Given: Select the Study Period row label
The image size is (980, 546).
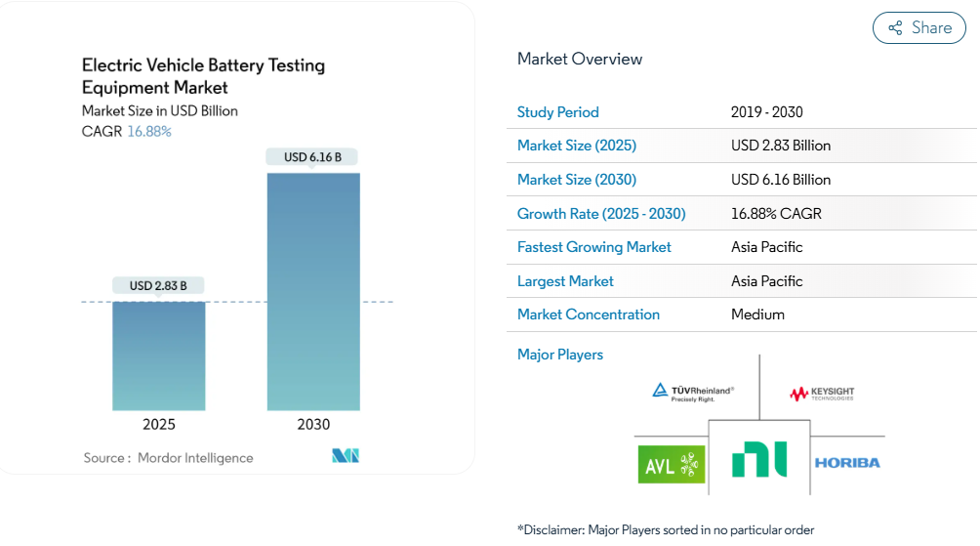Looking at the screenshot, I should [x=558, y=112].
